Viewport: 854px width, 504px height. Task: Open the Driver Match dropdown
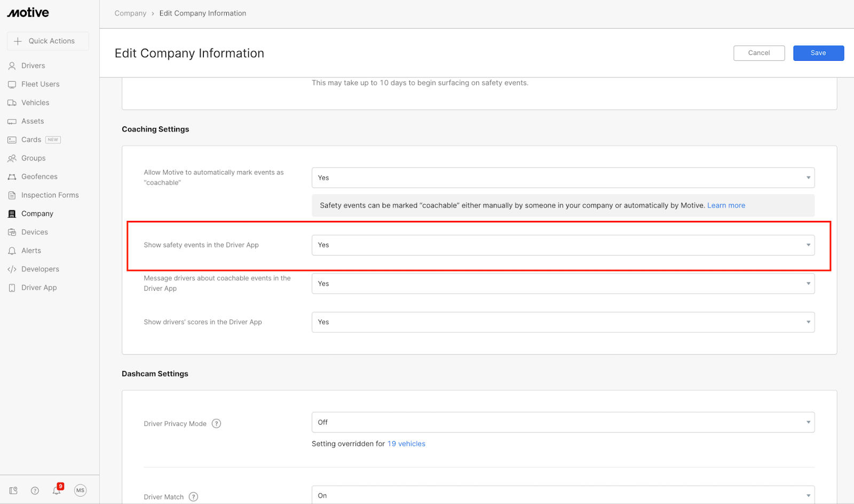(563, 495)
